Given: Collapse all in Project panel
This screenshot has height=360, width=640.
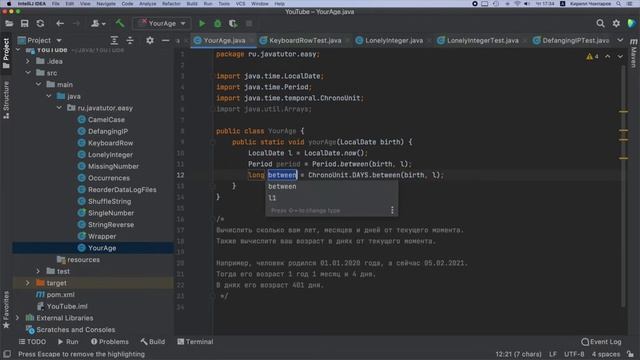Looking at the screenshot, I should point(130,40).
